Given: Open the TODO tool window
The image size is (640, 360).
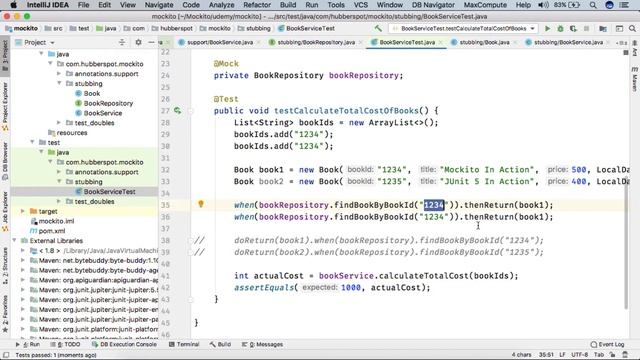Looking at the screenshot, I should tap(66, 344).
